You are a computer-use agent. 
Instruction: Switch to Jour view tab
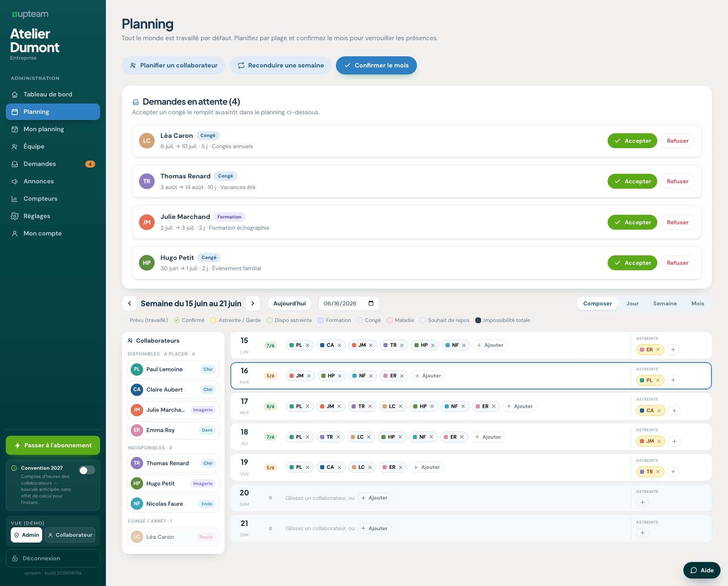pos(632,303)
